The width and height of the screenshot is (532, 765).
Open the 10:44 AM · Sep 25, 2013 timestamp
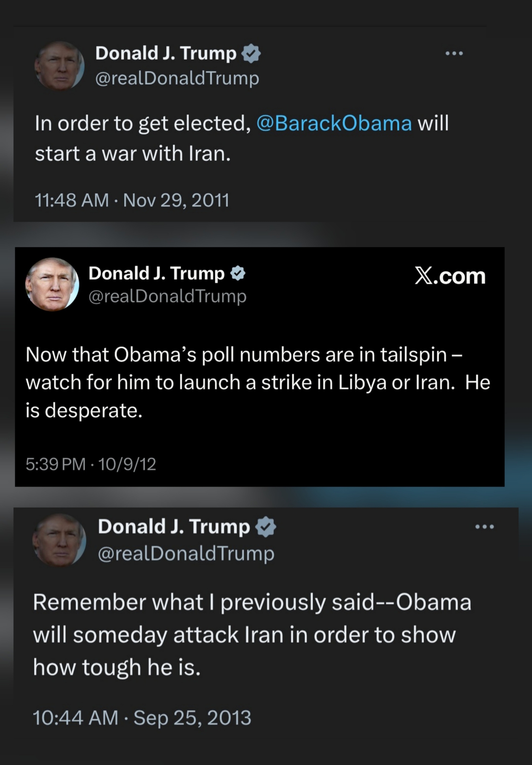coord(142,718)
